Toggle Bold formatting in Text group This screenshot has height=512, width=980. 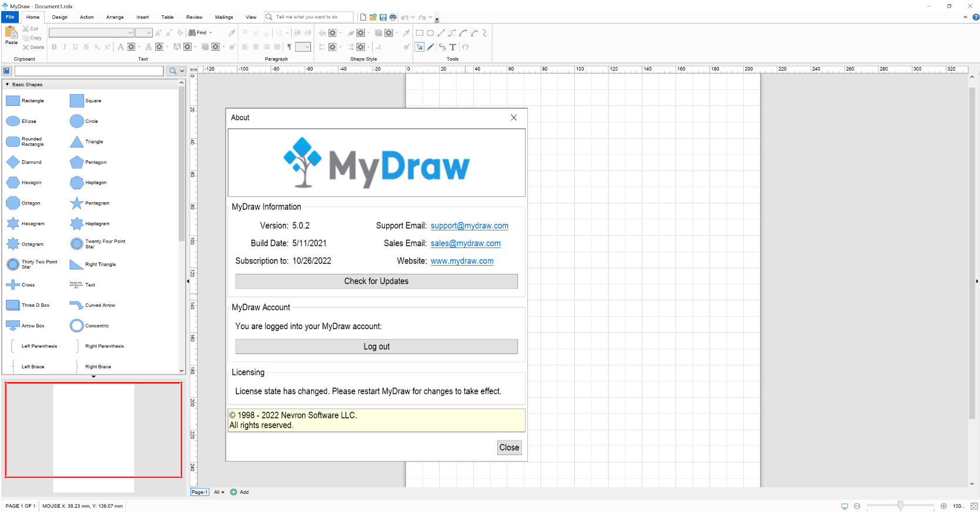[54, 47]
